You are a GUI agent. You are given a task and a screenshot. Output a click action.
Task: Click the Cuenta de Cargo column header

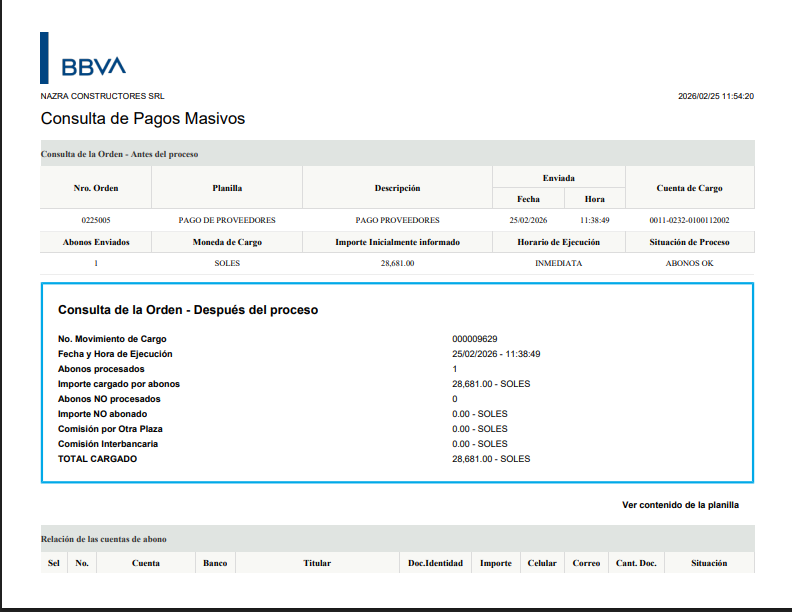[x=689, y=188]
